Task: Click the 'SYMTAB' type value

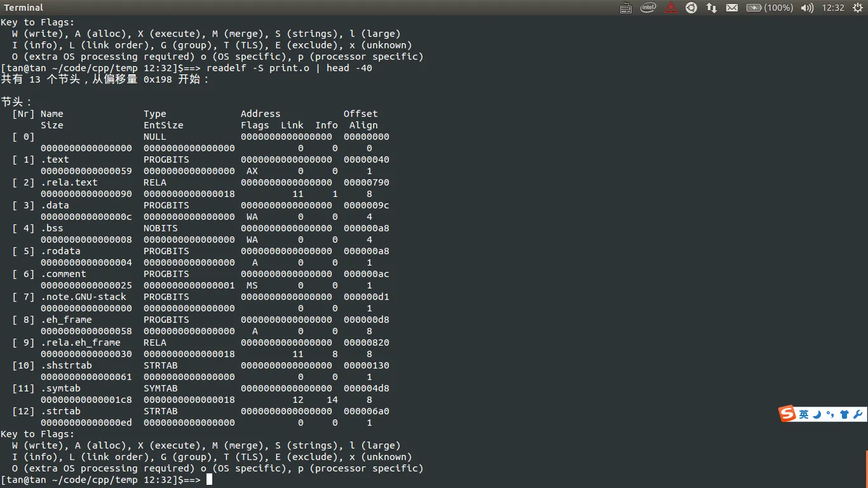Action: (x=161, y=388)
